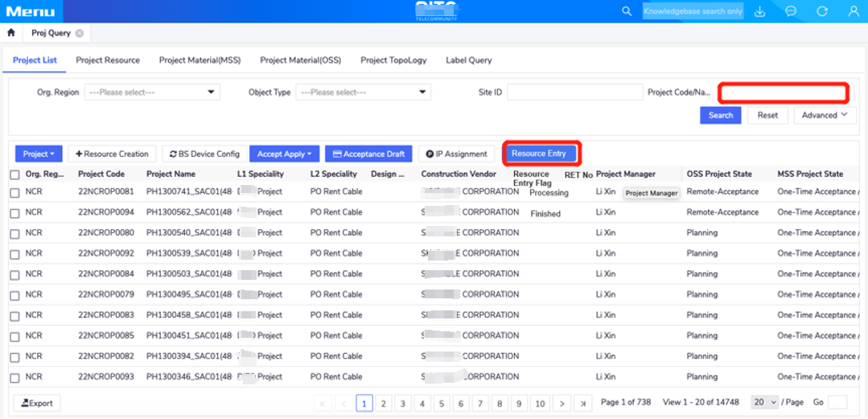Click the refresh icon in top bar
Image resolution: width=868 pixels, height=419 pixels.
822,11
